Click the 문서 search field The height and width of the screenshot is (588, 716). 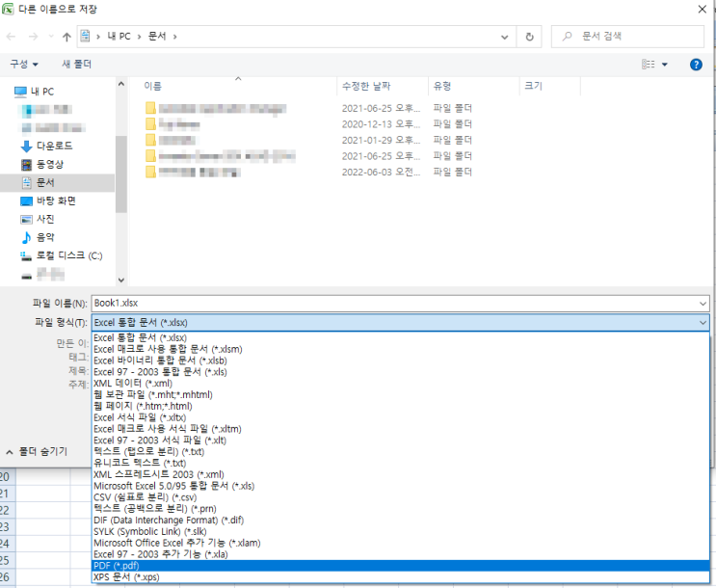click(x=627, y=37)
